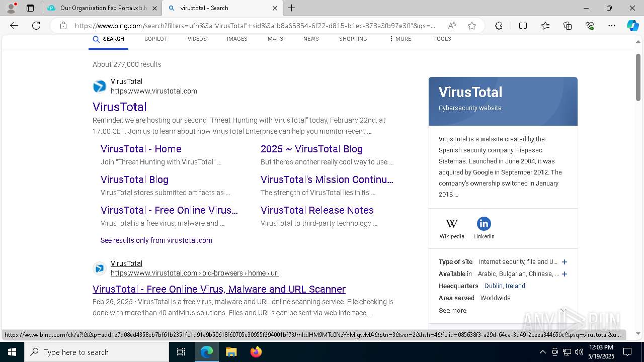This screenshot has height=362, width=644.
Task: Expand the Available in languages list
Action: pos(565,274)
